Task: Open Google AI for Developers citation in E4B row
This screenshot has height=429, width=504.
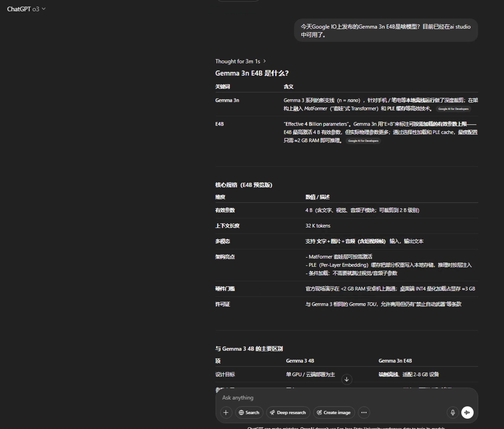Action: click(363, 141)
